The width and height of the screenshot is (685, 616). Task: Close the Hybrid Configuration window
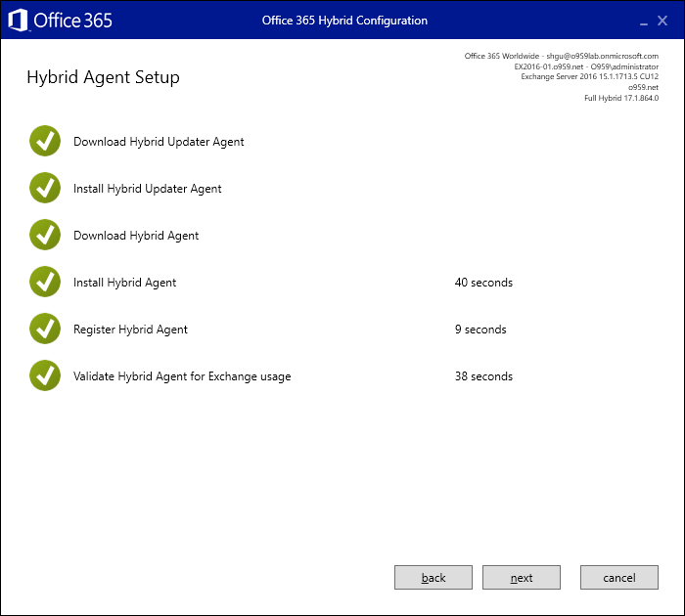(x=662, y=21)
